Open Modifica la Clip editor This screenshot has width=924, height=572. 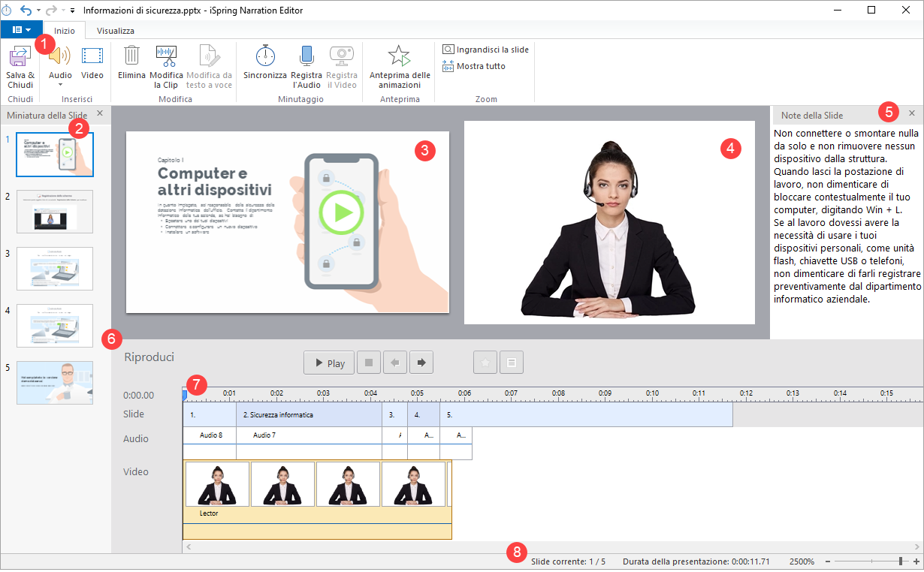pyautogui.click(x=166, y=56)
